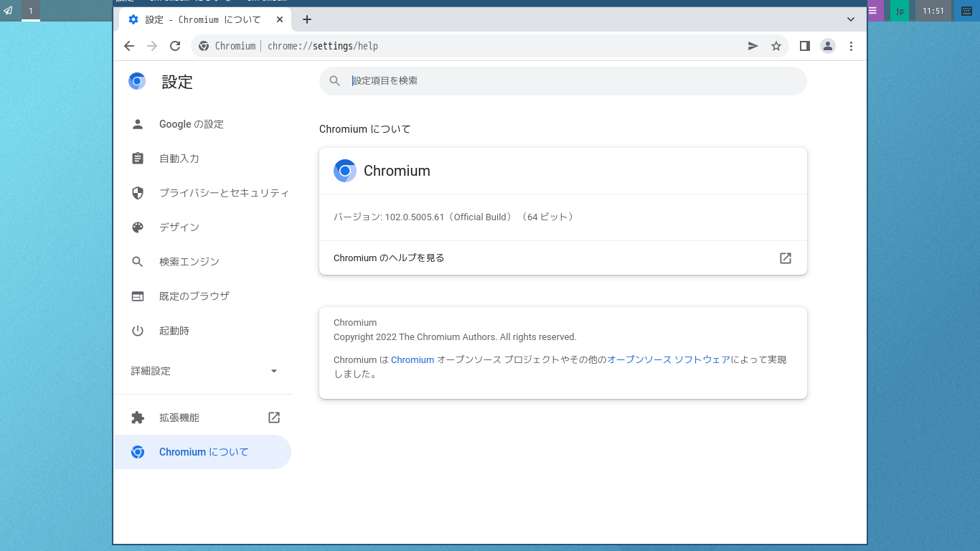Screen dimensions: 980x551
Task: Click the palette icon beside デザイン
Action: [138, 227]
